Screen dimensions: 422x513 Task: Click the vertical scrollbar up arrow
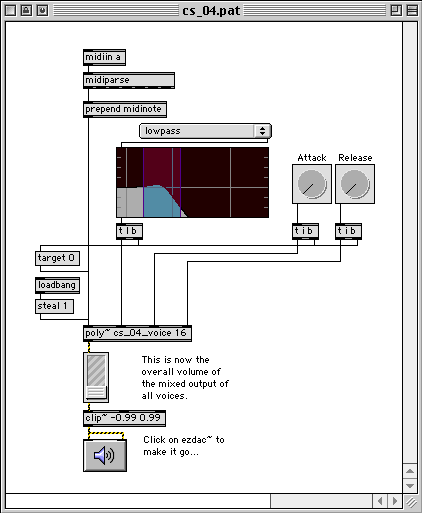click(410, 471)
